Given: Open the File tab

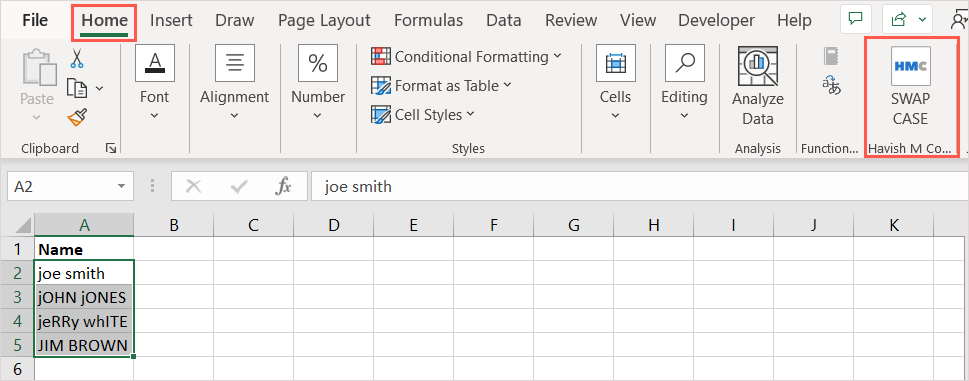Looking at the screenshot, I should (35, 20).
